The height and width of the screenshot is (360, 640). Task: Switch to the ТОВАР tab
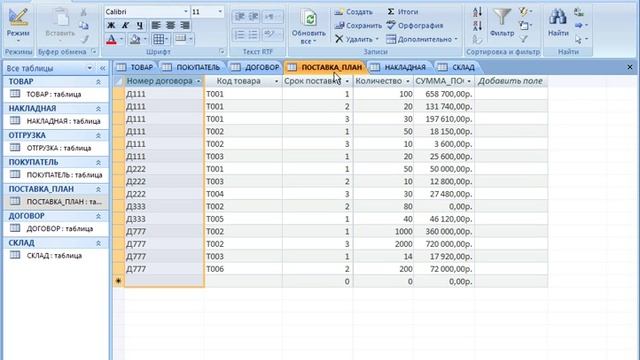[135, 67]
